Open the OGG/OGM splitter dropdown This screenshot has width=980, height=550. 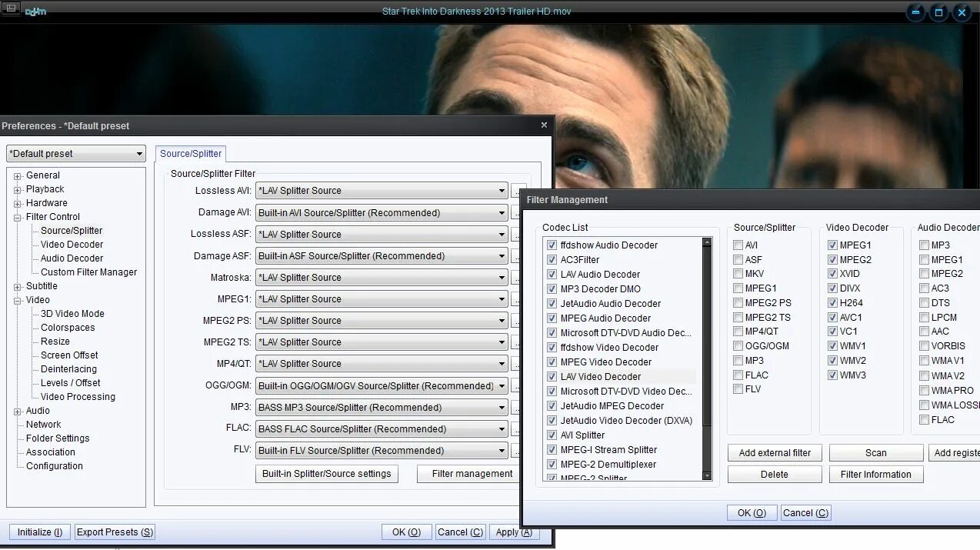tap(382, 386)
